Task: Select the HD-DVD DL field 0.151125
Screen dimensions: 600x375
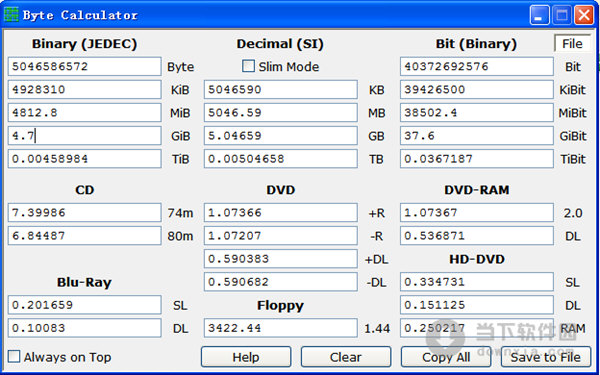Action: point(477,305)
